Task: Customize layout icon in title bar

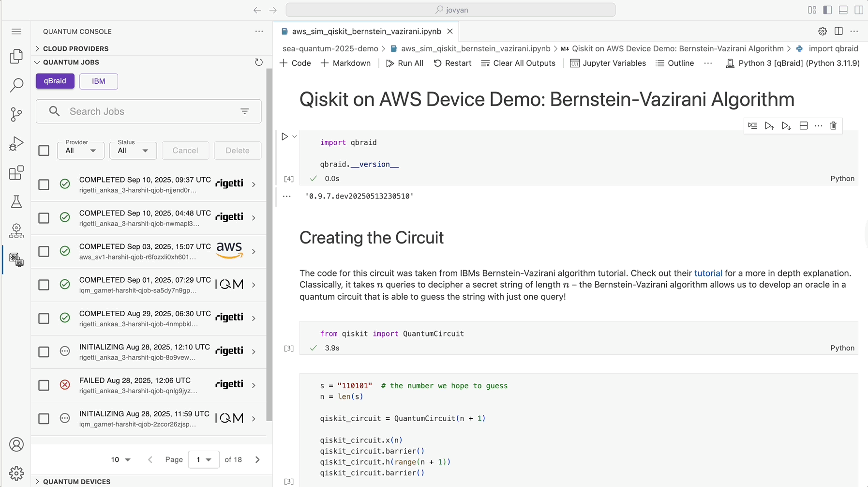Action: coord(812,10)
